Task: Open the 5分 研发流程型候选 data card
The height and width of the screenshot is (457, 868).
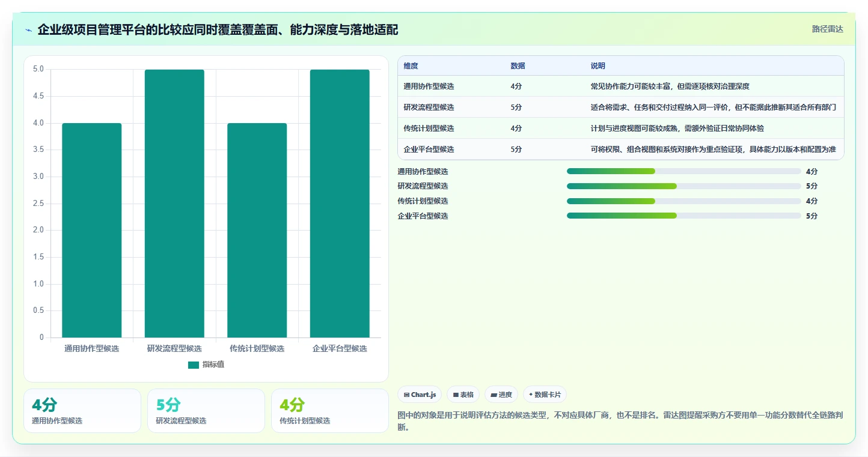Action: 206,411
